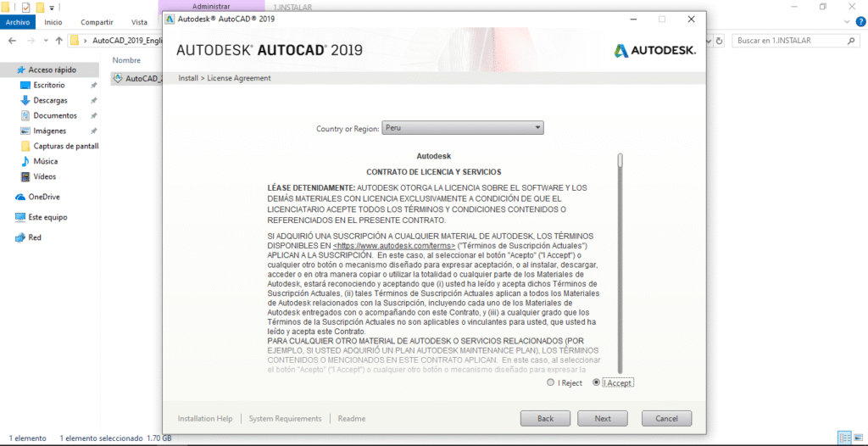Click the Next button
The height and width of the screenshot is (446, 868).
(603, 418)
